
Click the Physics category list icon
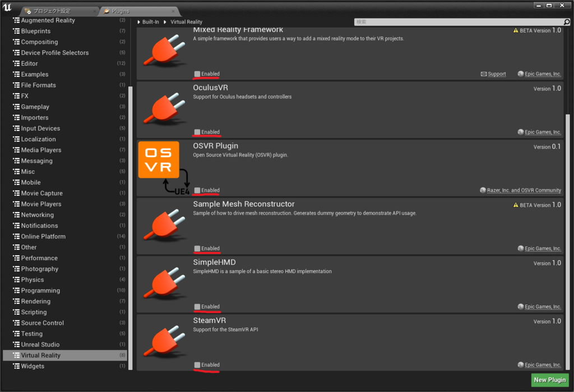[16, 279]
